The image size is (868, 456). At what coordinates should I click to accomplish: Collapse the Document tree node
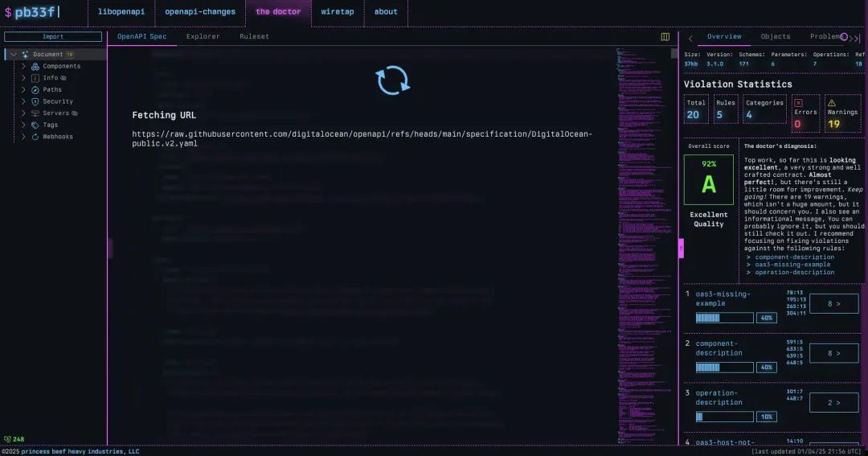(14, 55)
